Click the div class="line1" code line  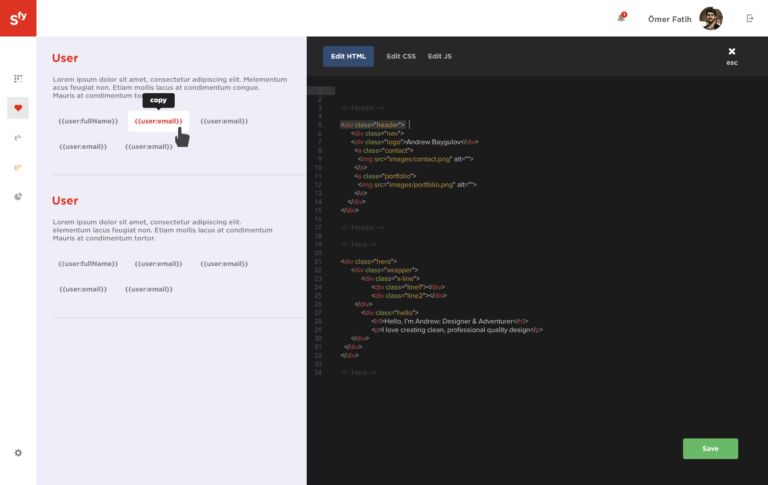pos(408,287)
